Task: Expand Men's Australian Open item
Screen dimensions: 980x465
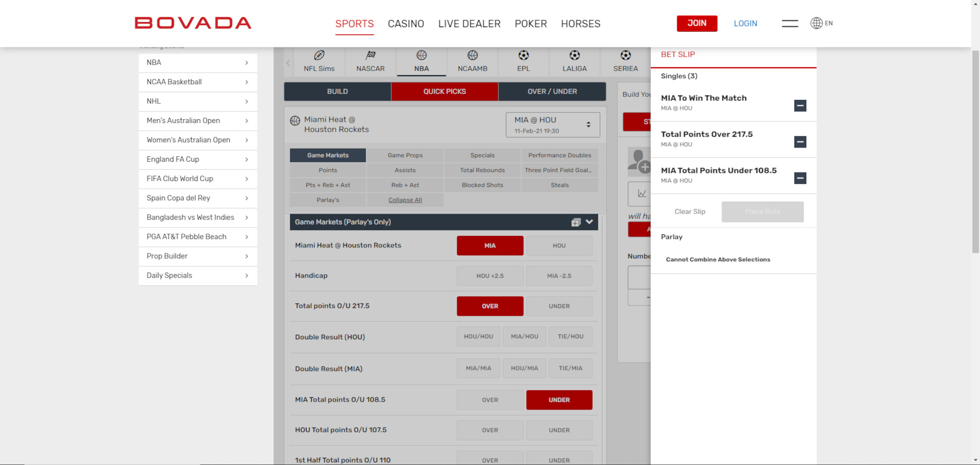Action: pyautogui.click(x=198, y=121)
